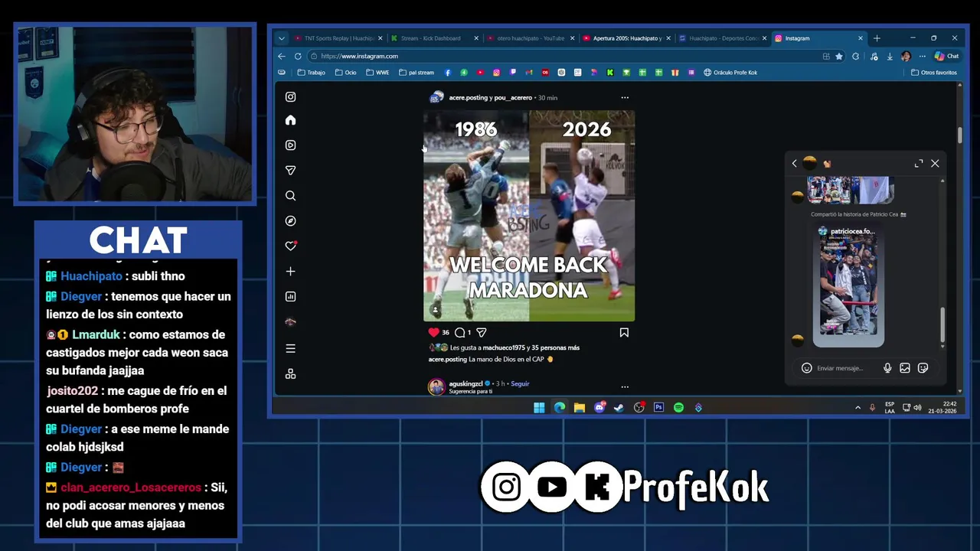Viewport: 980px width, 551px height.
Task: Click the Instagram page vertical scrollbar
Action: [960, 135]
